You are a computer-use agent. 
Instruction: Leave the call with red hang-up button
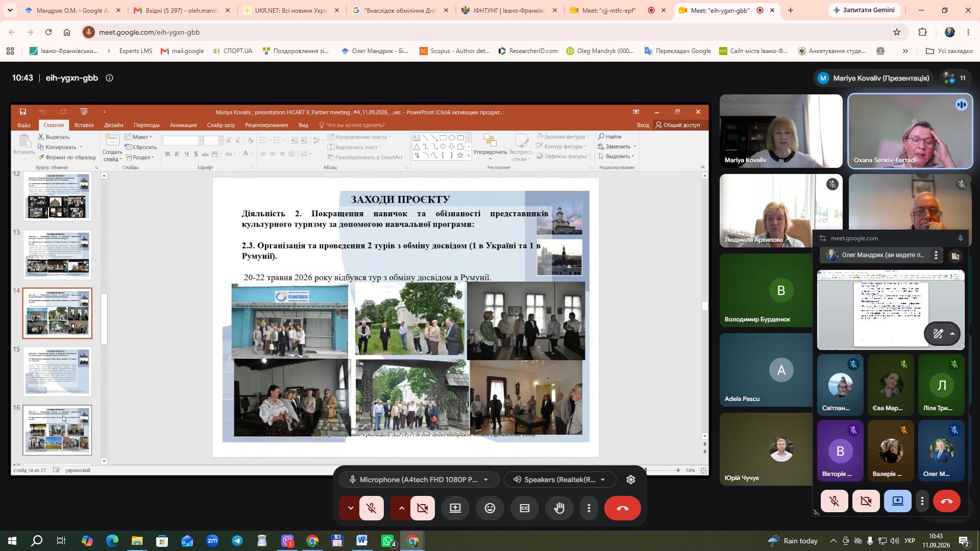point(623,508)
